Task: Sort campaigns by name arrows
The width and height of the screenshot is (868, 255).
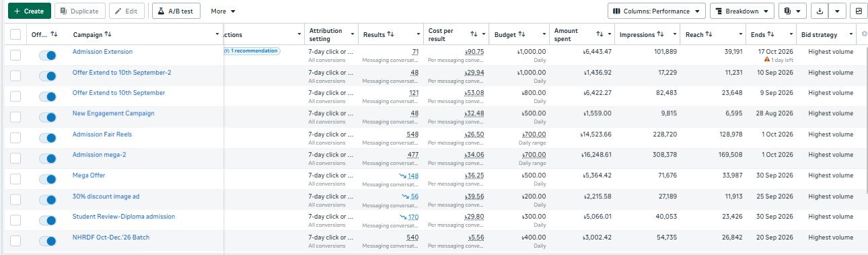Action: coord(108,34)
